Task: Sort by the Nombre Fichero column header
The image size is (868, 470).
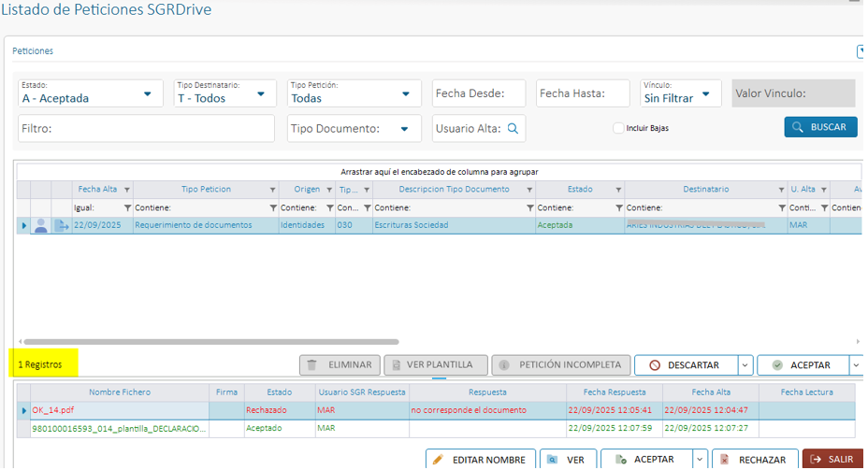Action: pos(119,392)
